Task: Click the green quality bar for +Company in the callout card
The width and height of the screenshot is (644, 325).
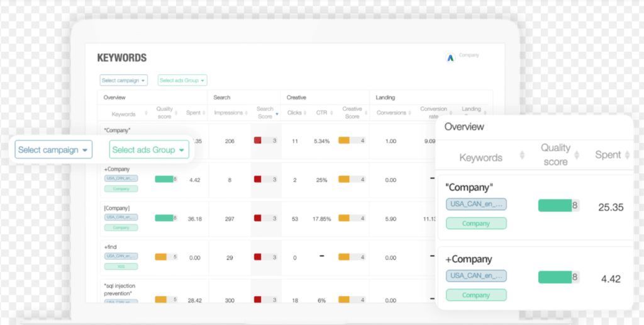Action: click(555, 277)
